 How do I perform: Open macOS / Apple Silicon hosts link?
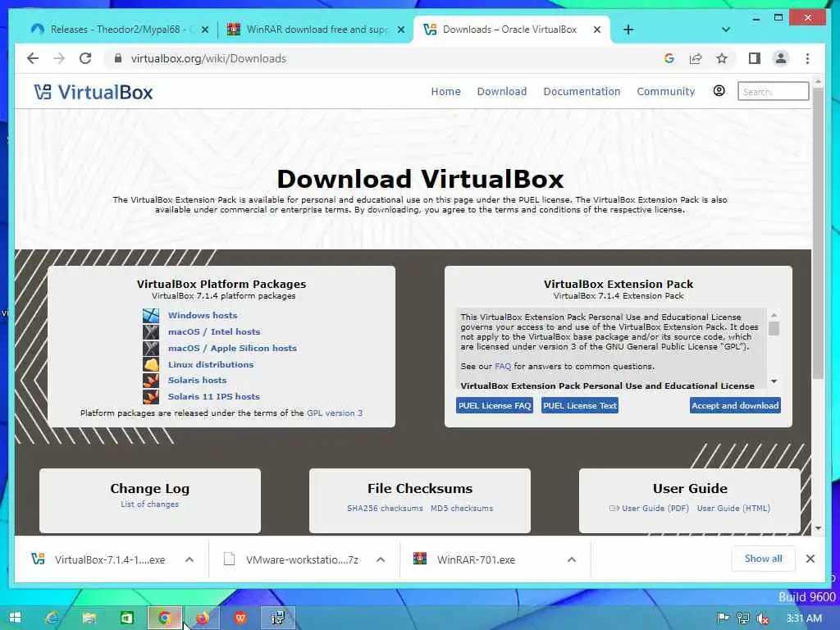[232, 348]
